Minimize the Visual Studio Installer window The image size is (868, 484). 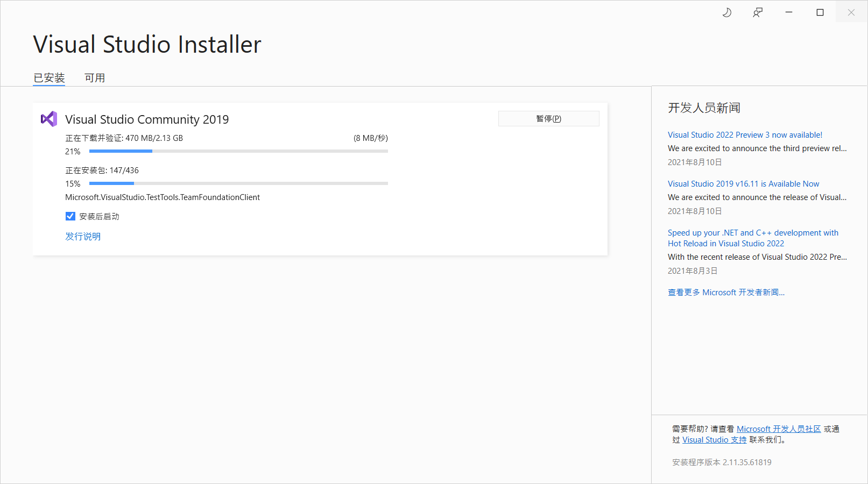pos(789,12)
